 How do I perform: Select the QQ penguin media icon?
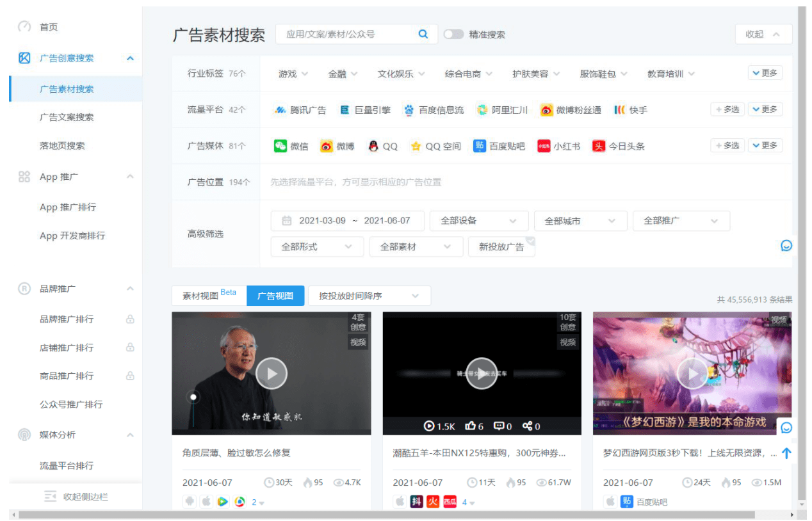tap(373, 146)
